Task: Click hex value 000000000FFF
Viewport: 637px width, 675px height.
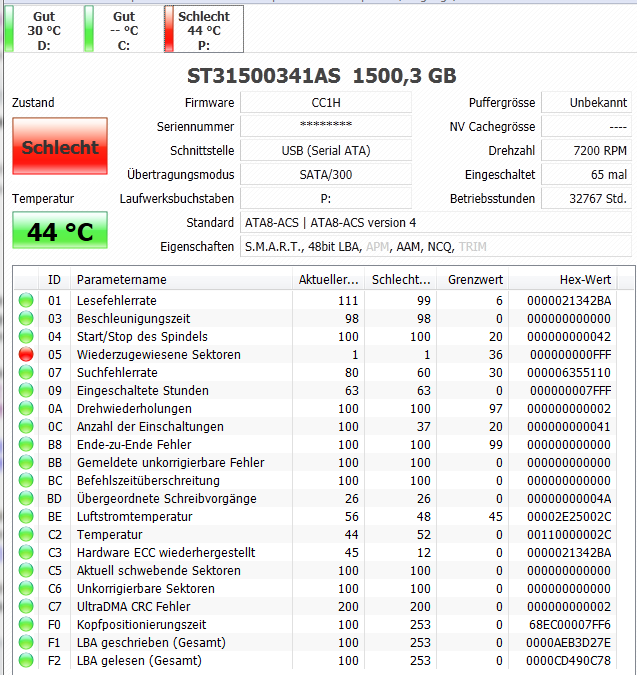Action: 570,355
